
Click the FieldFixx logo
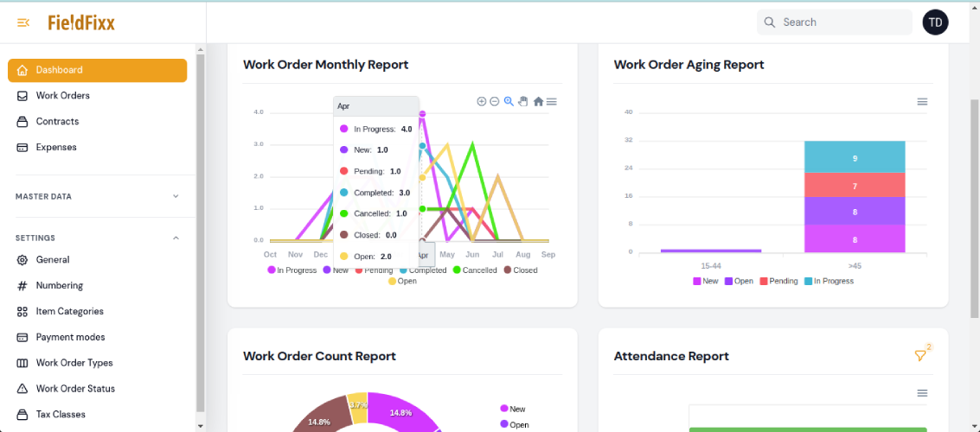[x=81, y=22]
